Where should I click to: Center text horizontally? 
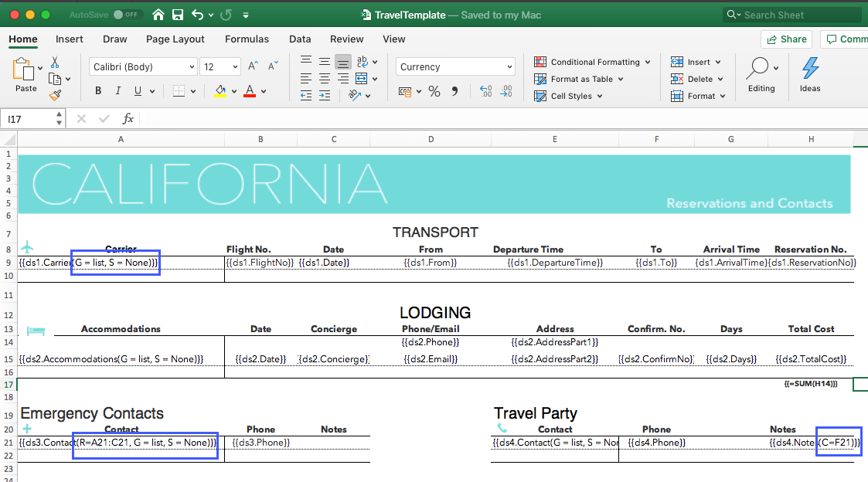tap(325, 79)
